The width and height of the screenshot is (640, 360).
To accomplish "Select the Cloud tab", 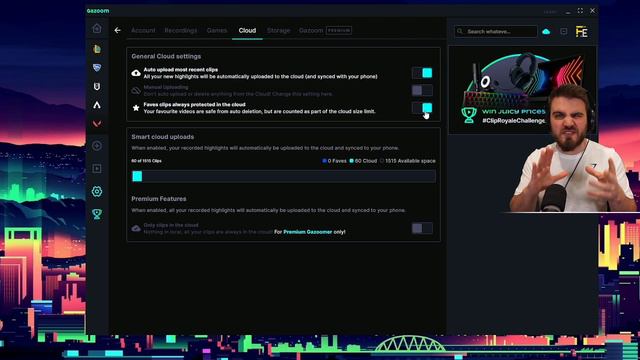I will (247, 31).
